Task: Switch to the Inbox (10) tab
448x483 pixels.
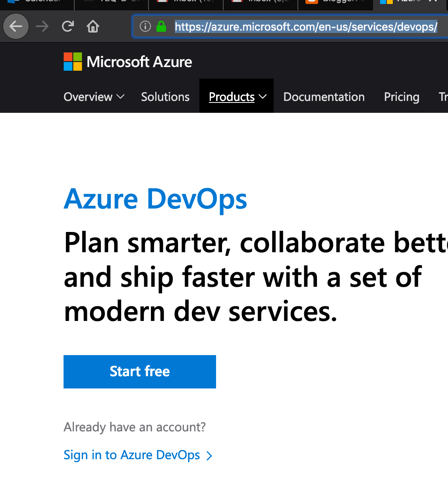Action: click(x=185, y=2)
